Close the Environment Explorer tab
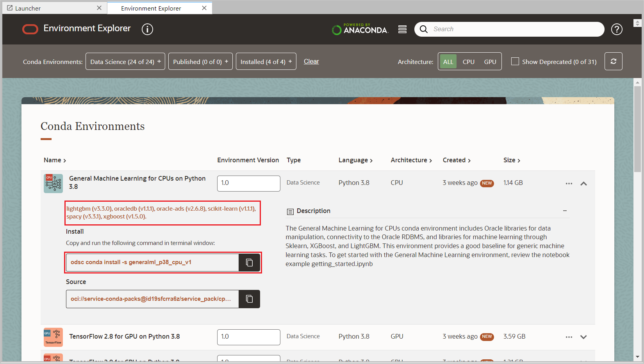This screenshot has height=364, width=644. [x=204, y=8]
